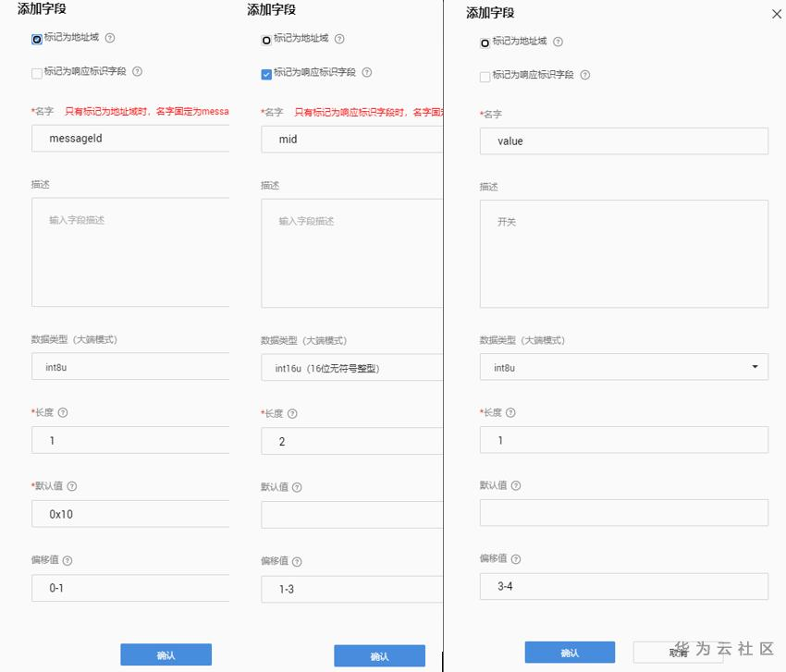Click offset field showing 3-4
Screen dimensions: 786x672
[x=623, y=586]
